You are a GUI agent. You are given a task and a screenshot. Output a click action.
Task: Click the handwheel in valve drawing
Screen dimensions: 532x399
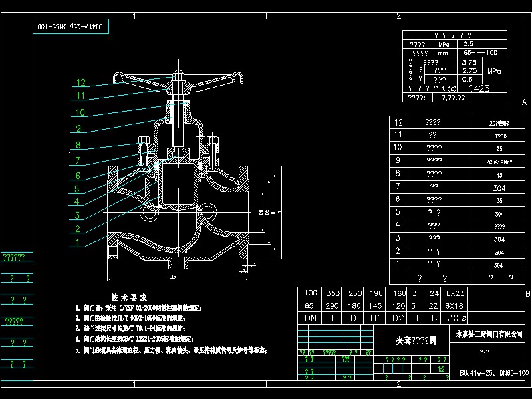[x=178, y=81]
